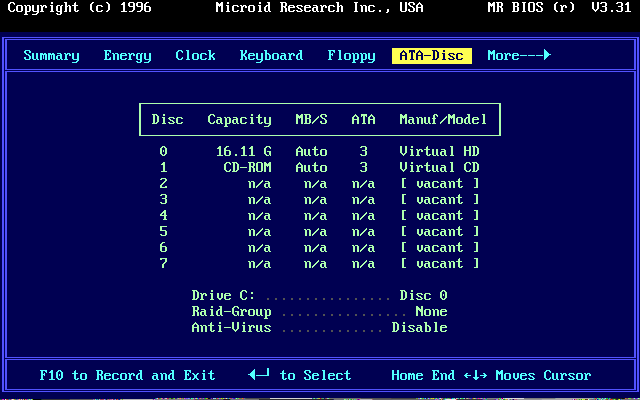Viewport: 640px width, 400px height.
Task: Go to the Floppy tab
Action: coord(351,56)
